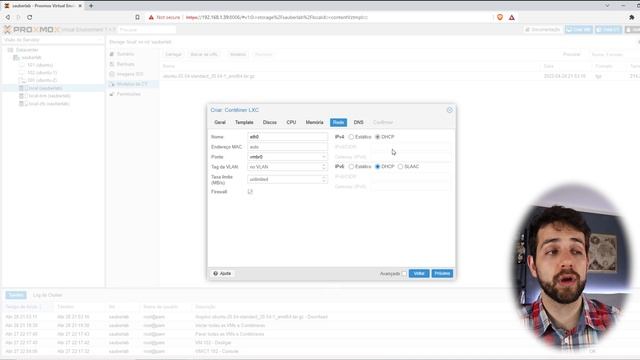Open Backups in the storage menu
Image resolution: width=640 pixels, height=360 pixels.
point(125,64)
